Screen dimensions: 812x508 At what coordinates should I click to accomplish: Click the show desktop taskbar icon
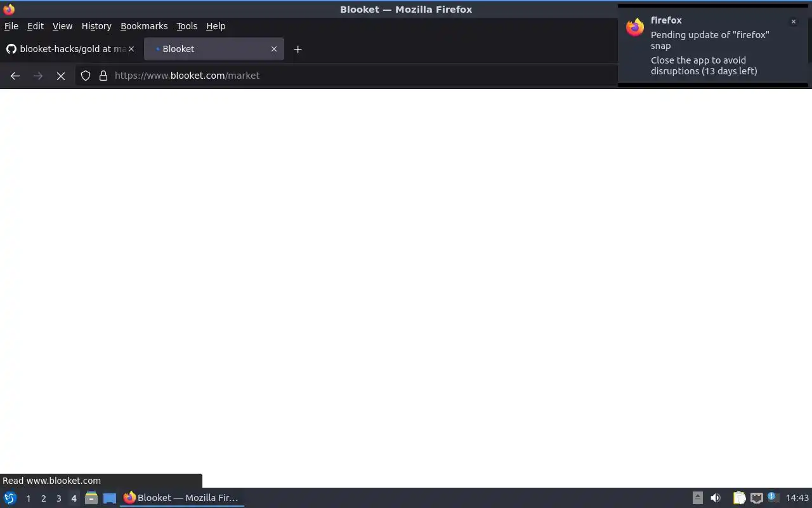pos(110,498)
